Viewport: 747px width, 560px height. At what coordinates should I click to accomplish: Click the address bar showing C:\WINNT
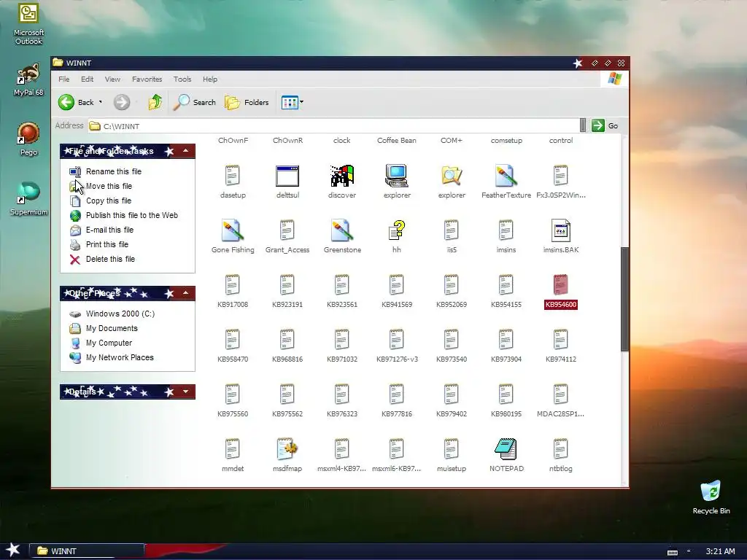click(x=333, y=125)
